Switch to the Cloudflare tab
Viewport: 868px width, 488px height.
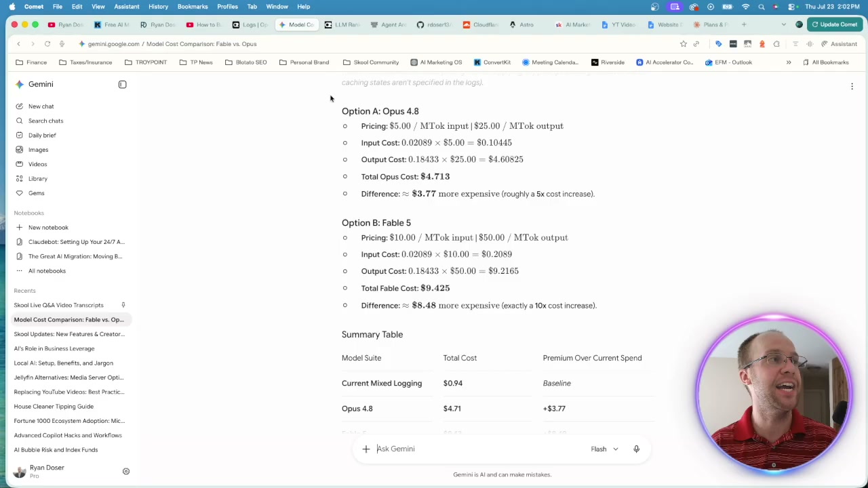(x=481, y=24)
